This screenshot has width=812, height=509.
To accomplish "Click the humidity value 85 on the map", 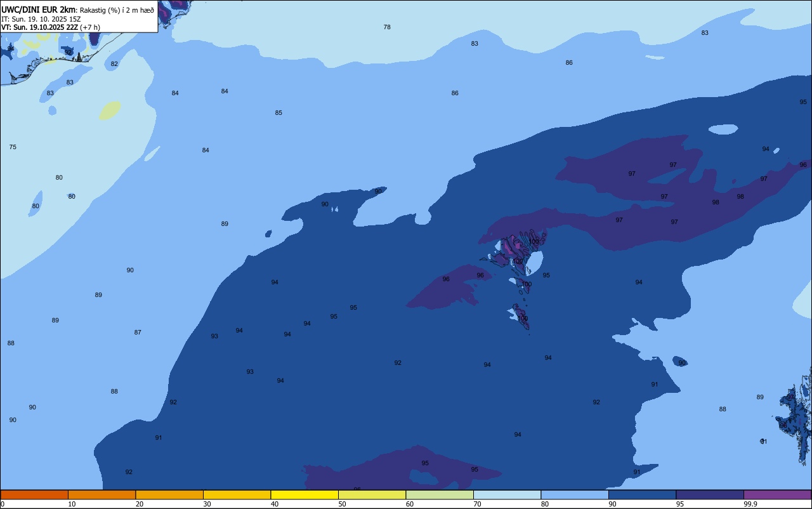I will point(278,112).
